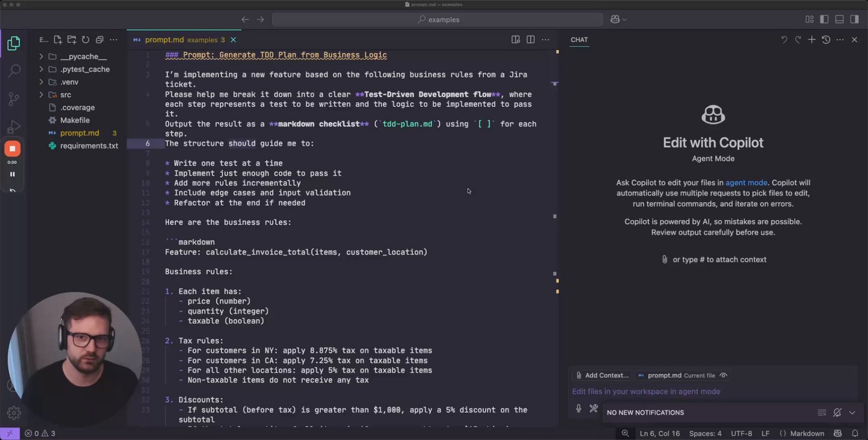
Task: Open the editor more actions menu
Action: (x=545, y=40)
